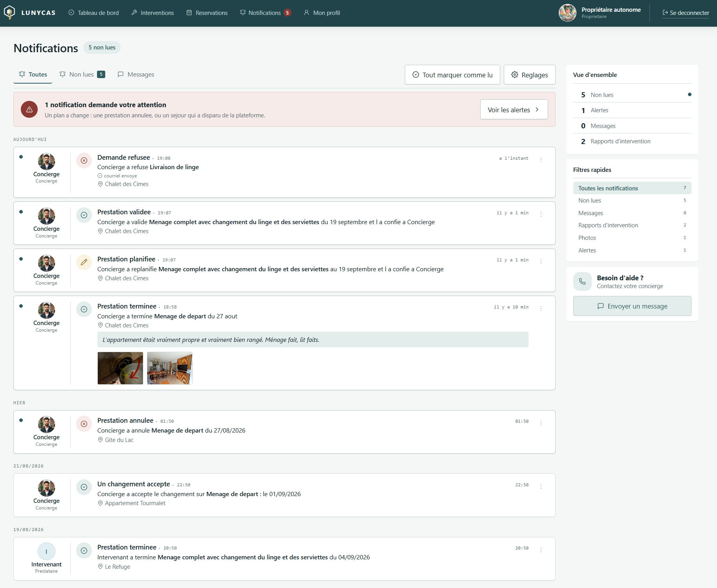717x588 pixels.
Task: Click unread dot on Demande refusee card
Action: pyautogui.click(x=21, y=157)
